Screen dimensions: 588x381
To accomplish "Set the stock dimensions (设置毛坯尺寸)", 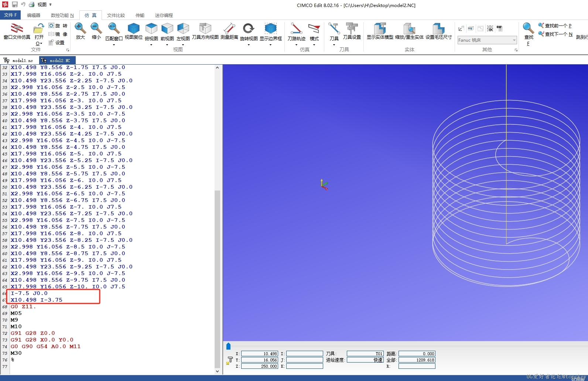I will tap(438, 31).
